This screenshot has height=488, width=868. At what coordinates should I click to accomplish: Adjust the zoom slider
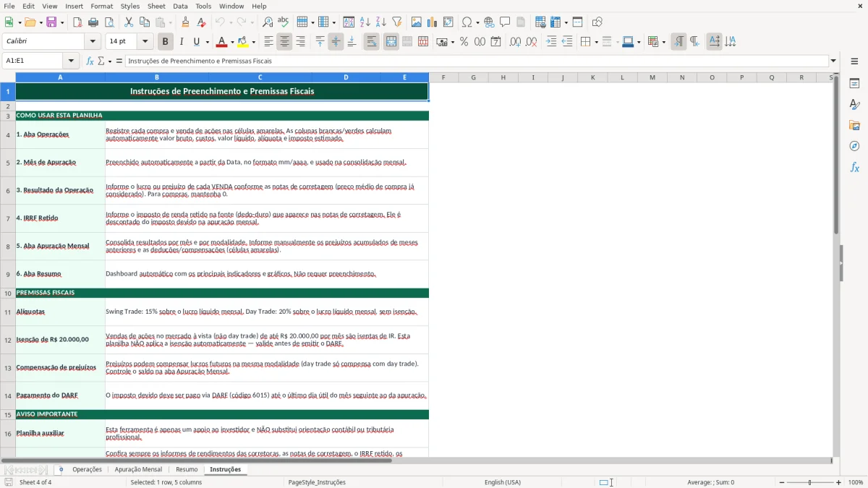[x=810, y=482]
